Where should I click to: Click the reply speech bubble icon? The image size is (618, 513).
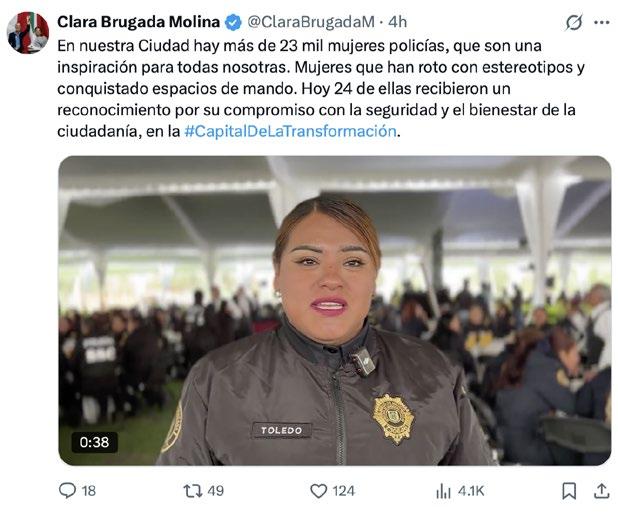pyautogui.click(x=67, y=491)
